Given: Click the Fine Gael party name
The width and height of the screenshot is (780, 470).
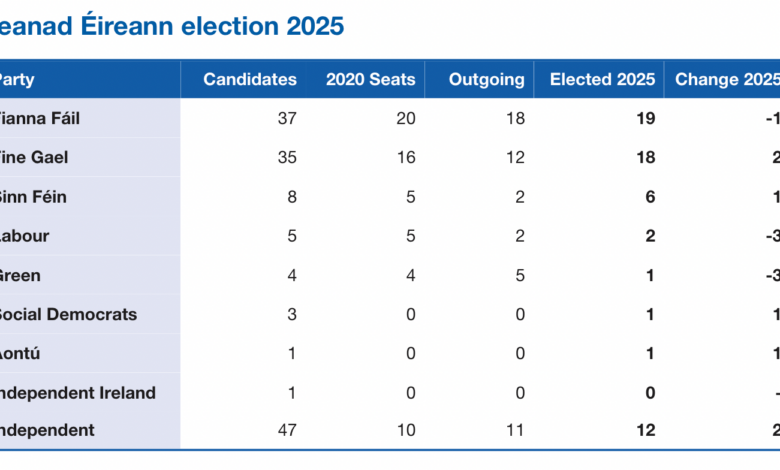Looking at the screenshot, I should (34, 158).
